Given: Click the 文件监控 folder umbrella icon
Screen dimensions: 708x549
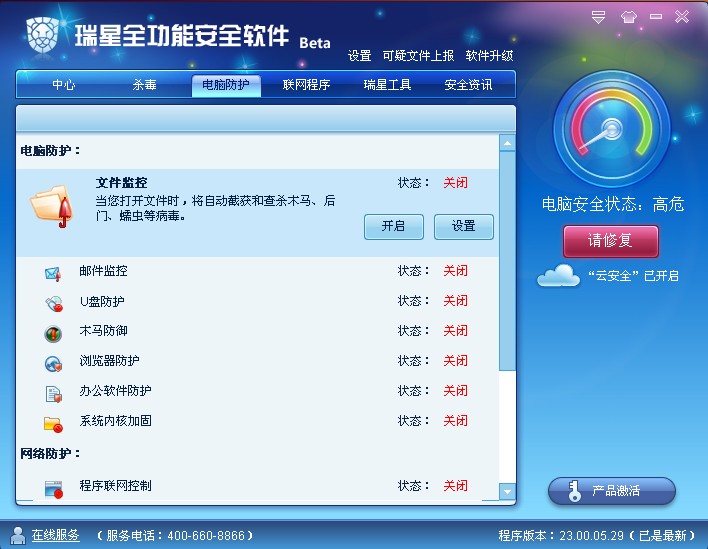Looking at the screenshot, I should coord(52,206).
